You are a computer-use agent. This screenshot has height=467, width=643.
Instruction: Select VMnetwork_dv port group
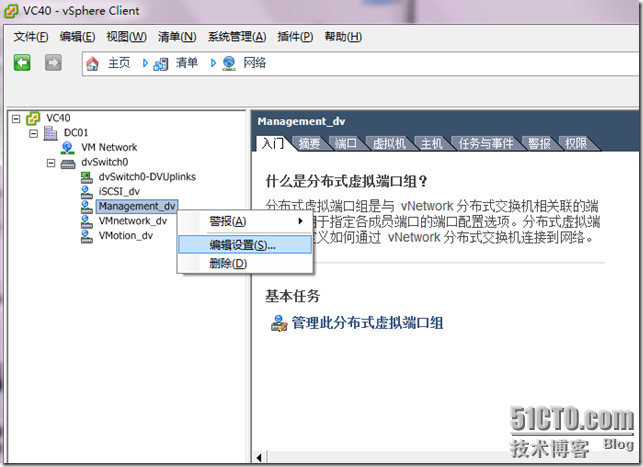(x=133, y=221)
